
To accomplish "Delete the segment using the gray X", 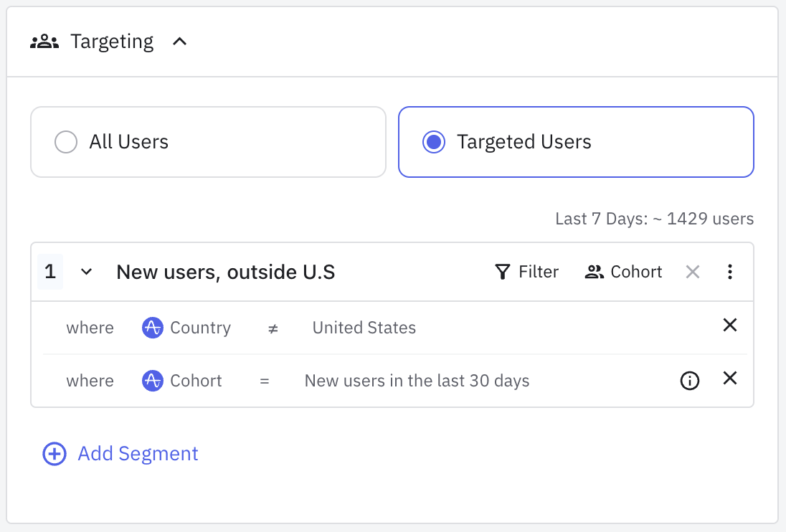I will (692, 272).
